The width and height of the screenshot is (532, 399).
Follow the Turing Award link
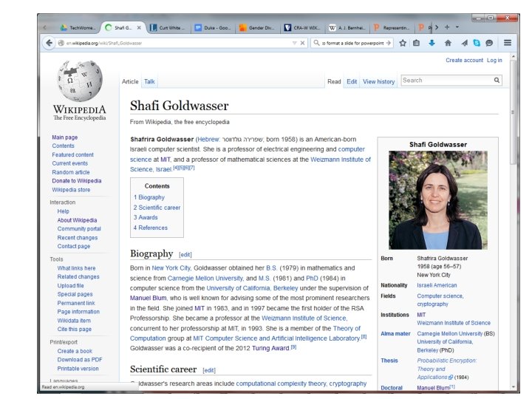tap(270, 348)
